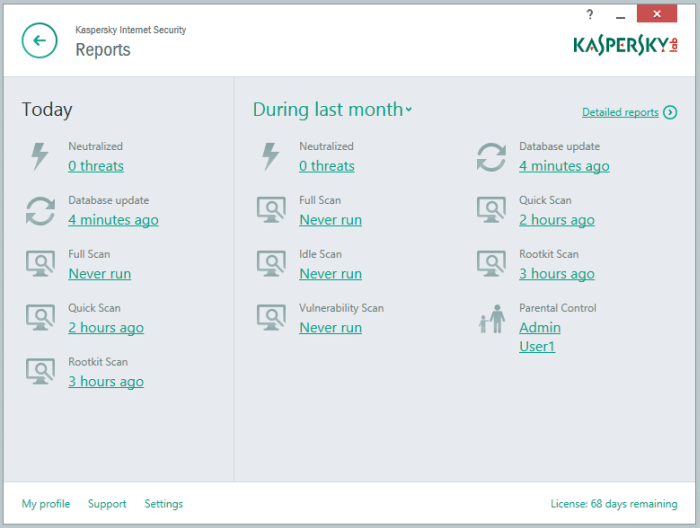
Task: Click last month's Quick Scan icon
Action: (x=491, y=210)
